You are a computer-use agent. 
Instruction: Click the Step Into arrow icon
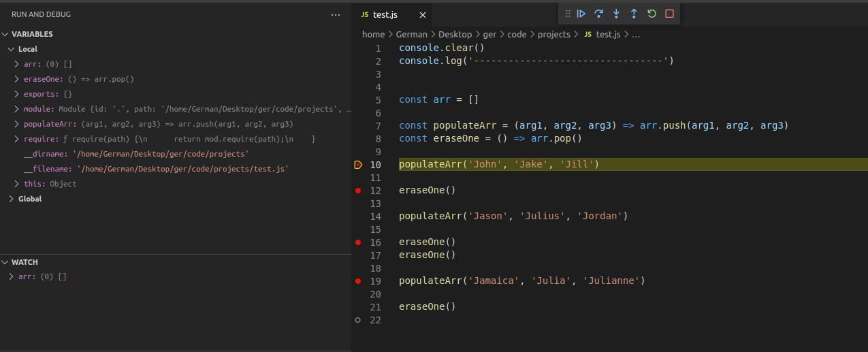616,14
